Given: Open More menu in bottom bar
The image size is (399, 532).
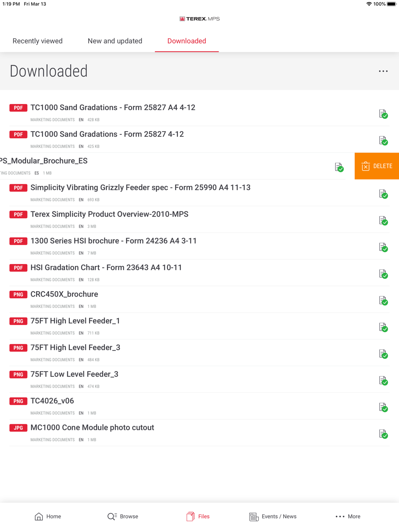Looking at the screenshot, I should [348, 516].
